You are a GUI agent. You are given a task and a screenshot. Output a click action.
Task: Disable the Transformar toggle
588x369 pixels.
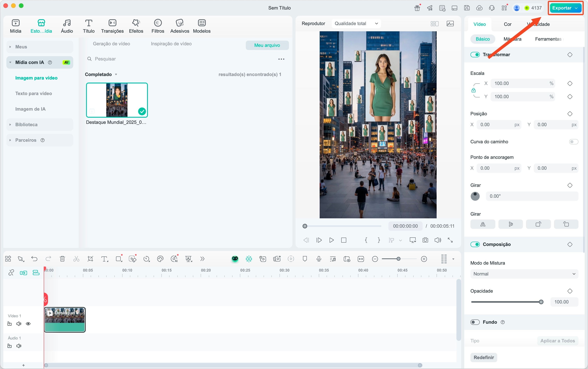point(475,54)
